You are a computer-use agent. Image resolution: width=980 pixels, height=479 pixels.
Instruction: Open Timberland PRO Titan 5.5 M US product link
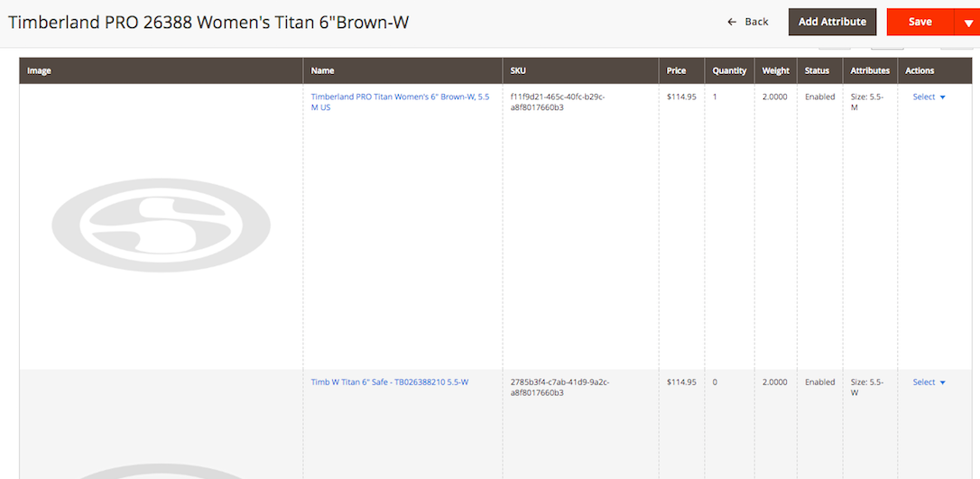click(400, 102)
